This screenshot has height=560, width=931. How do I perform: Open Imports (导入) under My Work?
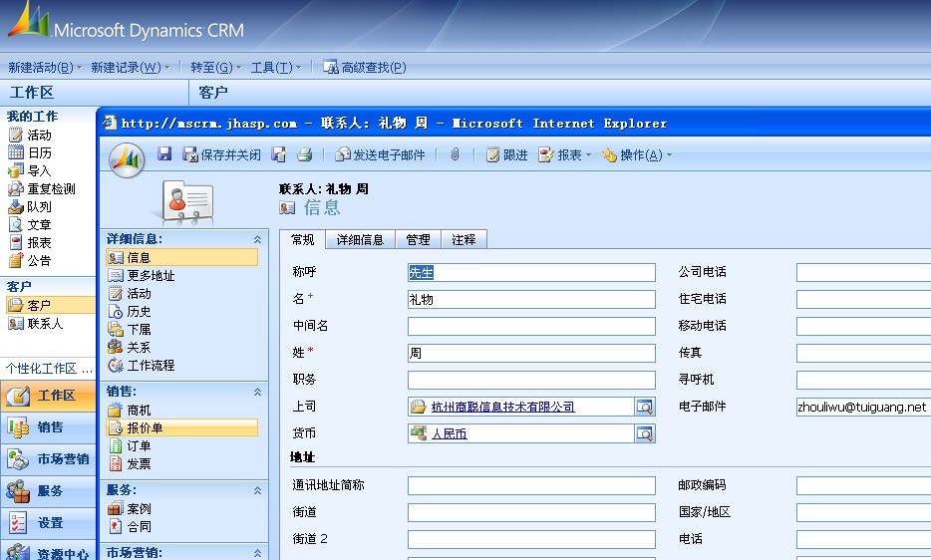tap(30, 170)
